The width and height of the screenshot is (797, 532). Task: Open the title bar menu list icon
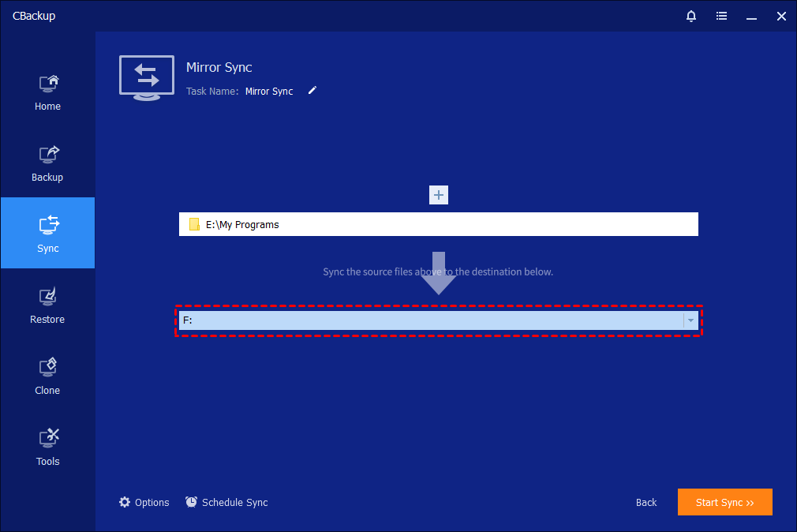(721, 16)
